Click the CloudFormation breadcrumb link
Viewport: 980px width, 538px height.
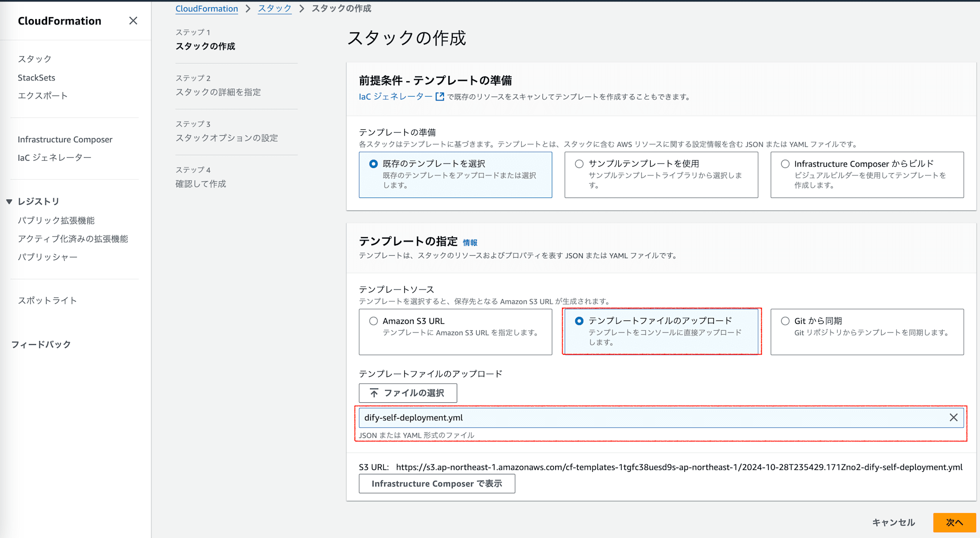tap(207, 8)
